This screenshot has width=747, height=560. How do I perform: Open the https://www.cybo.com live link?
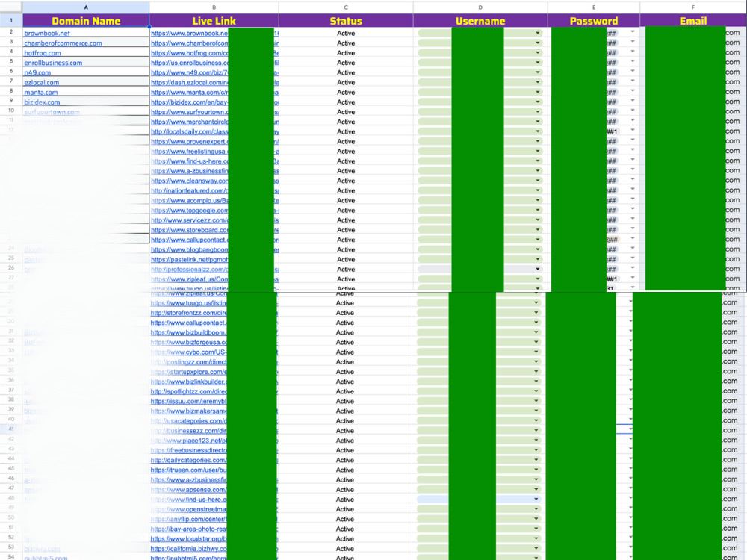[x=189, y=352]
